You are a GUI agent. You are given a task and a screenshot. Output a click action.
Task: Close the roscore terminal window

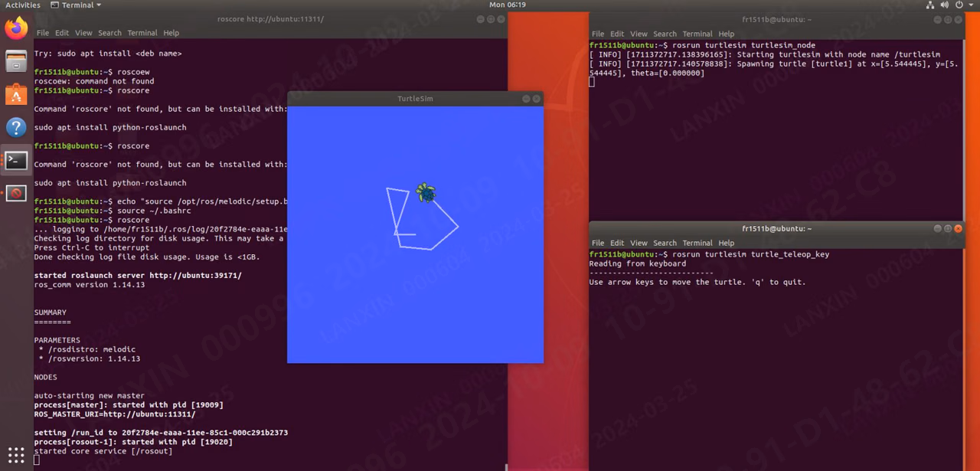(x=500, y=19)
